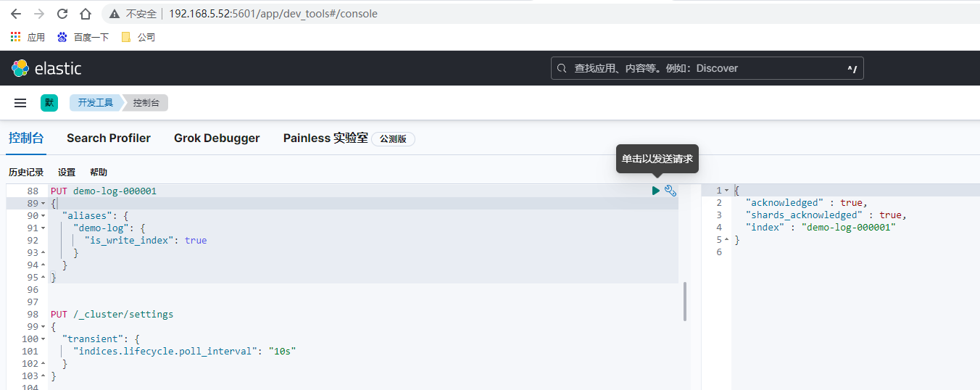
Task: Click the response index "demo-log-000001" line
Action: pyautogui.click(x=821, y=228)
